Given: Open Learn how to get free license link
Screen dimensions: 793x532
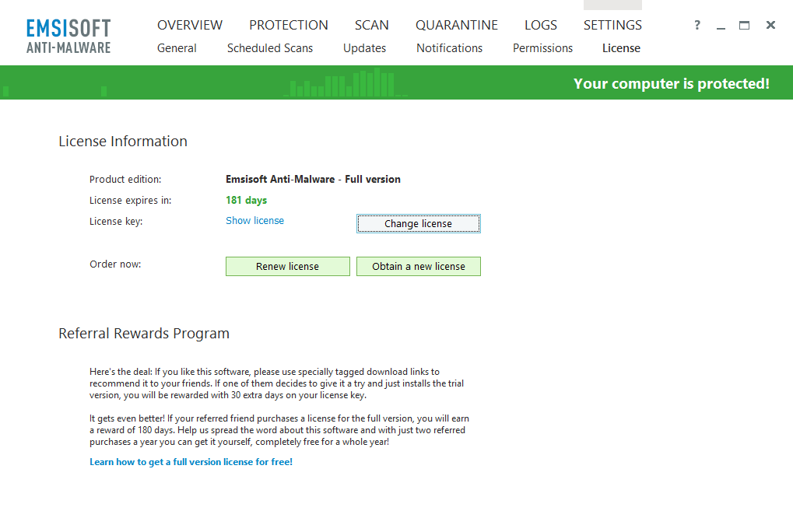Looking at the screenshot, I should point(191,462).
